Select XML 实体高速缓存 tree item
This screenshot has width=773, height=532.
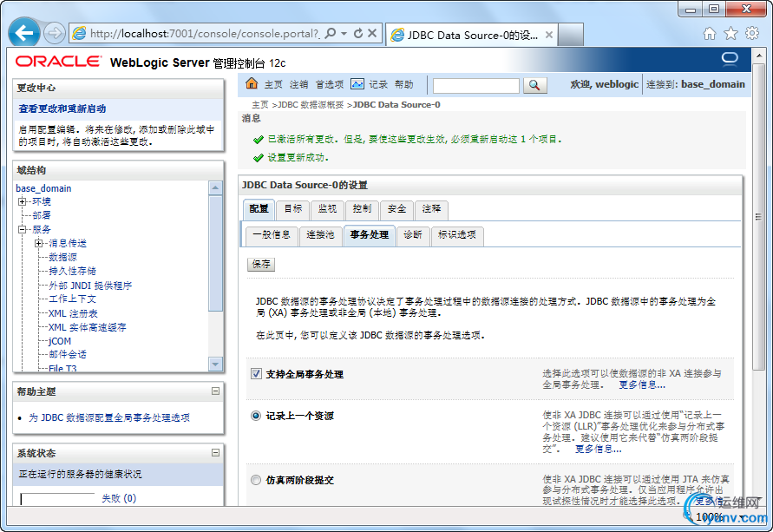click(88, 327)
